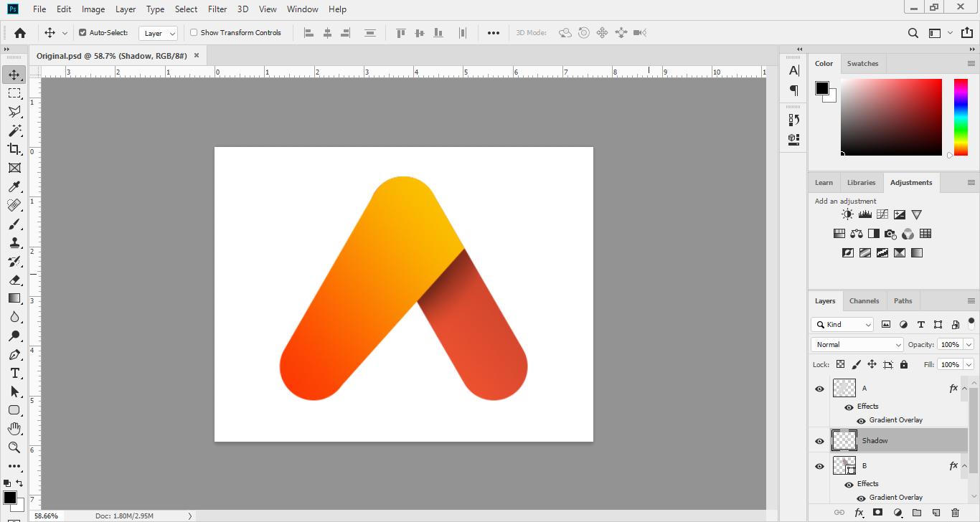Open the Character panel icon
The width and height of the screenshot is (980, 522).
(x=793, y=70)
